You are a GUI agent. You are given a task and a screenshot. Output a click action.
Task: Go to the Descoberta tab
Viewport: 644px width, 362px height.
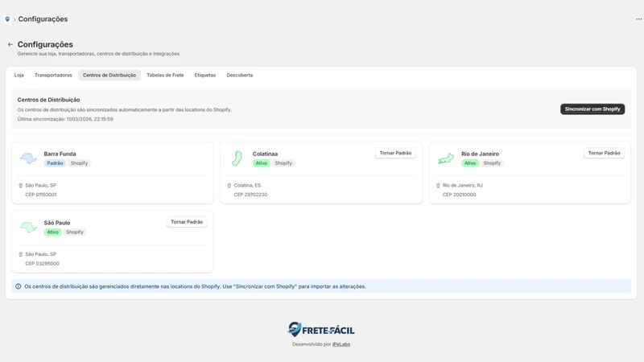pyautogui.click(x=240, y=75)
